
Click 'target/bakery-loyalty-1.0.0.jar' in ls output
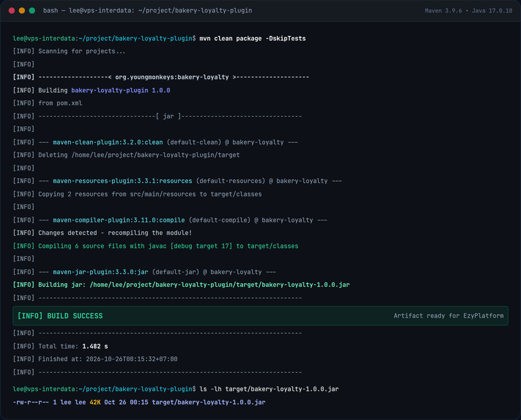coord(208,402)
